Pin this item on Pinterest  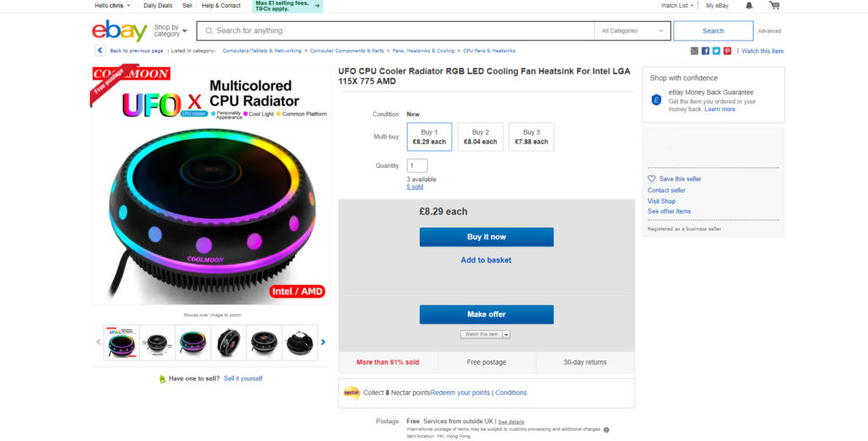pos(727,51)
